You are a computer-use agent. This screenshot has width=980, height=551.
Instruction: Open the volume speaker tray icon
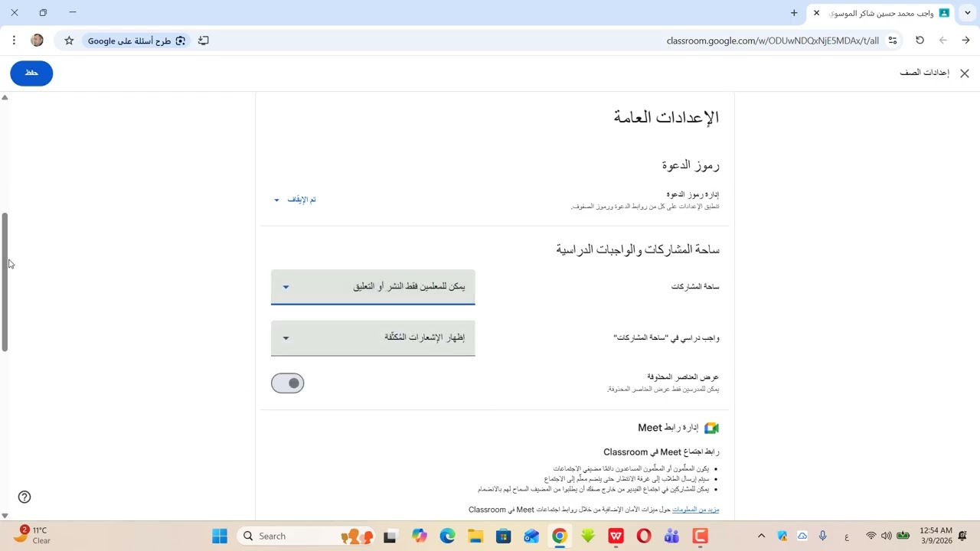(x=887, y=536)
